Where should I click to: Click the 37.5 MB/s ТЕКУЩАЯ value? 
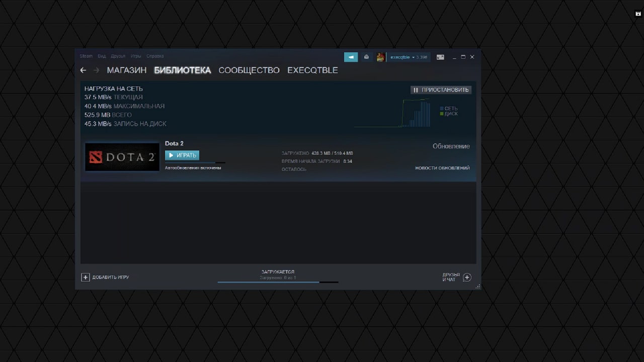tap(114, 97)
